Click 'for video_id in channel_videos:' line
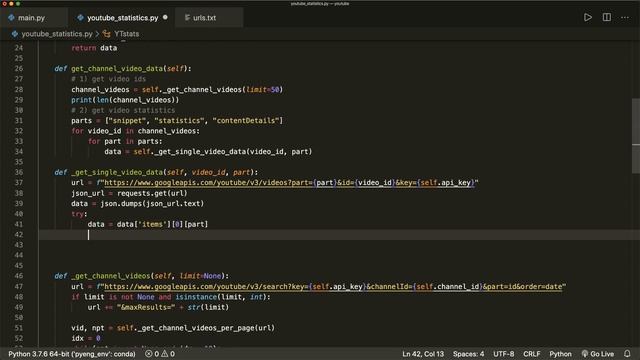 coord(136,131)
